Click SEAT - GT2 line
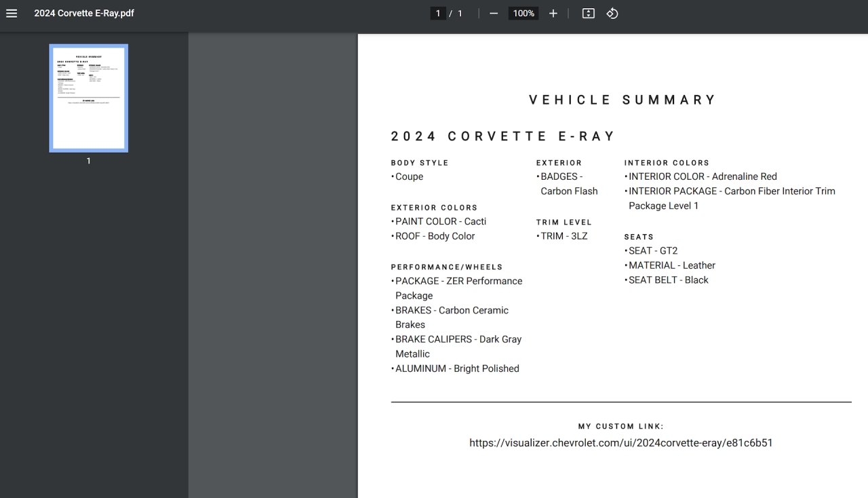 651,250
